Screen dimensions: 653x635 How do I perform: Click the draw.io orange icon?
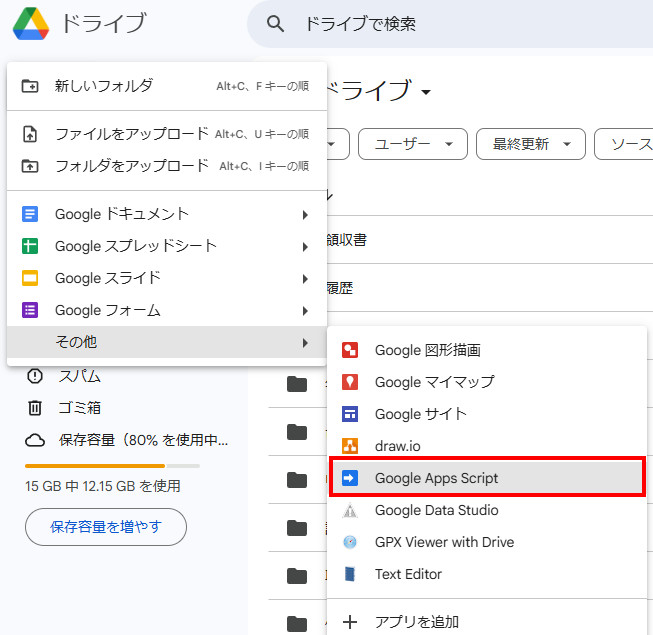pyautogui.click(x=350, y=446)
